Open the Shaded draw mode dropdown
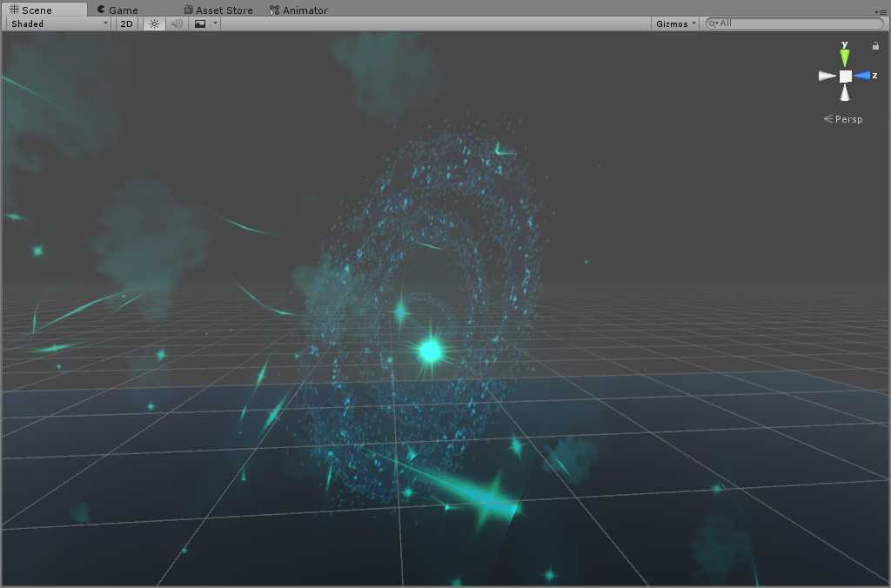 pos(58,23)
